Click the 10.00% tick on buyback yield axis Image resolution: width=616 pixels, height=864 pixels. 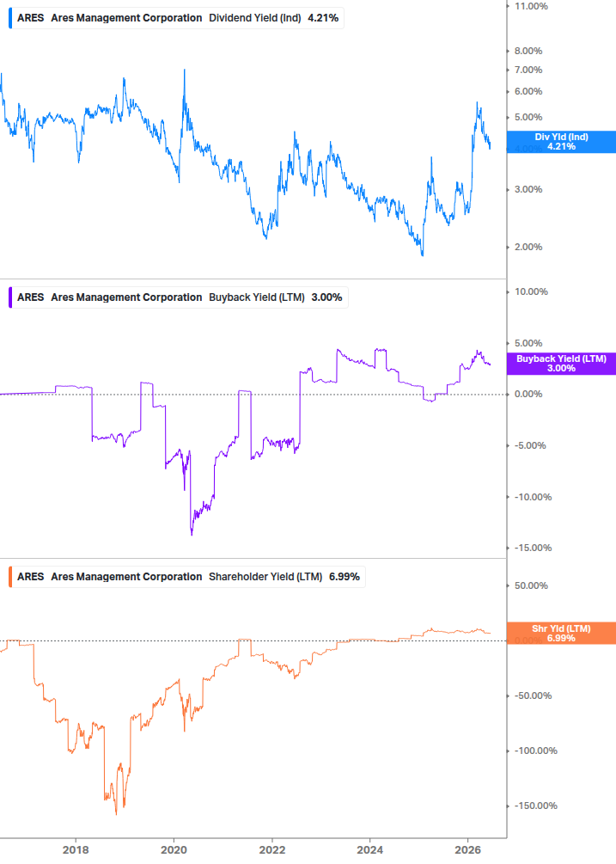coord(531,291)
